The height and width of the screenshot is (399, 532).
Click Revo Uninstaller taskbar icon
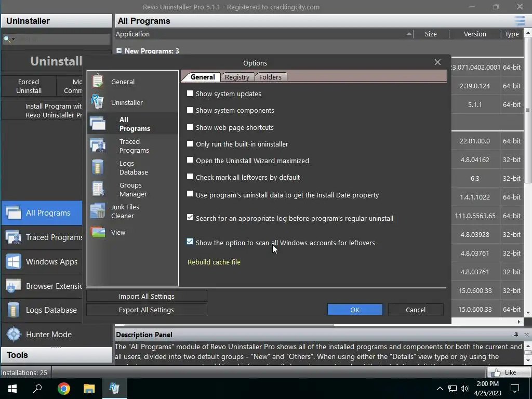click(x=114, y=389)
